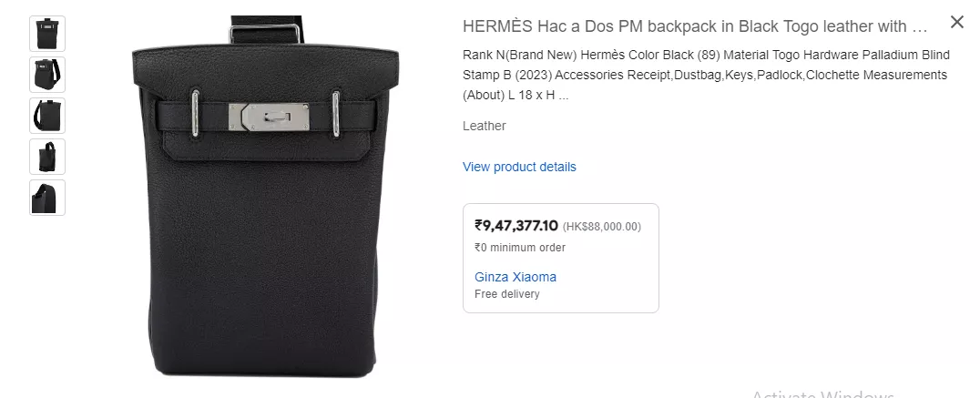Close the product preview with the X icon
The image size is (980, 398).
[x=957, y=22]
